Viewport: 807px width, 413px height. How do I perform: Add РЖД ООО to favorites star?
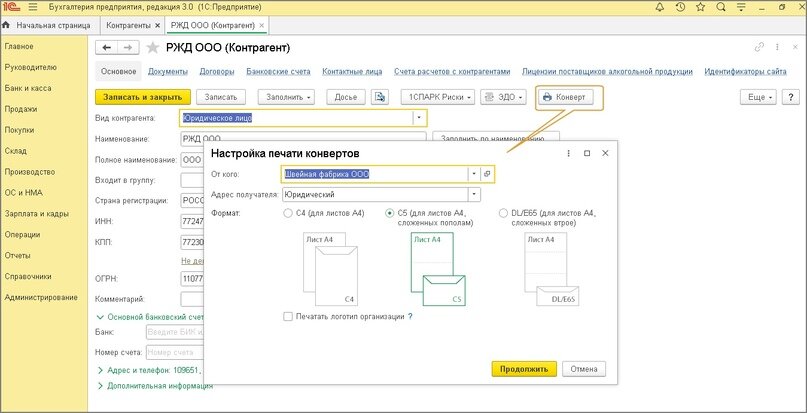click(x=152, y=48)
